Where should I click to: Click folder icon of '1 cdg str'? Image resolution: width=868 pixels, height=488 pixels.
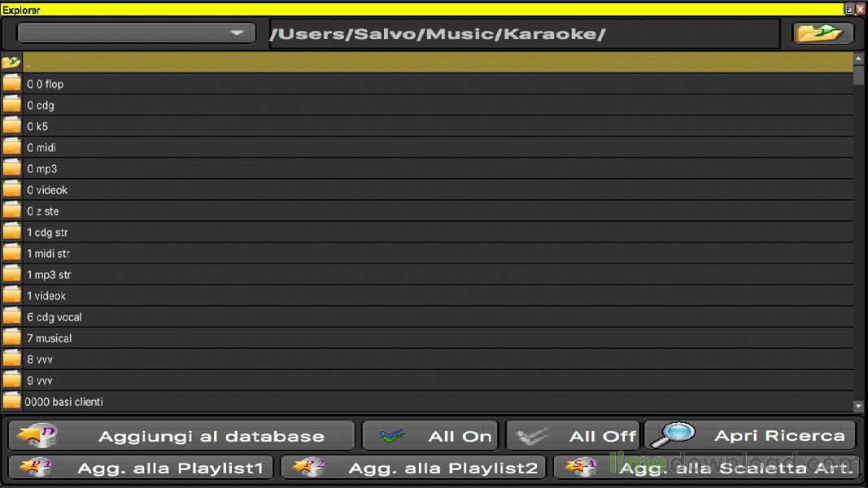(x=11, y=232)
